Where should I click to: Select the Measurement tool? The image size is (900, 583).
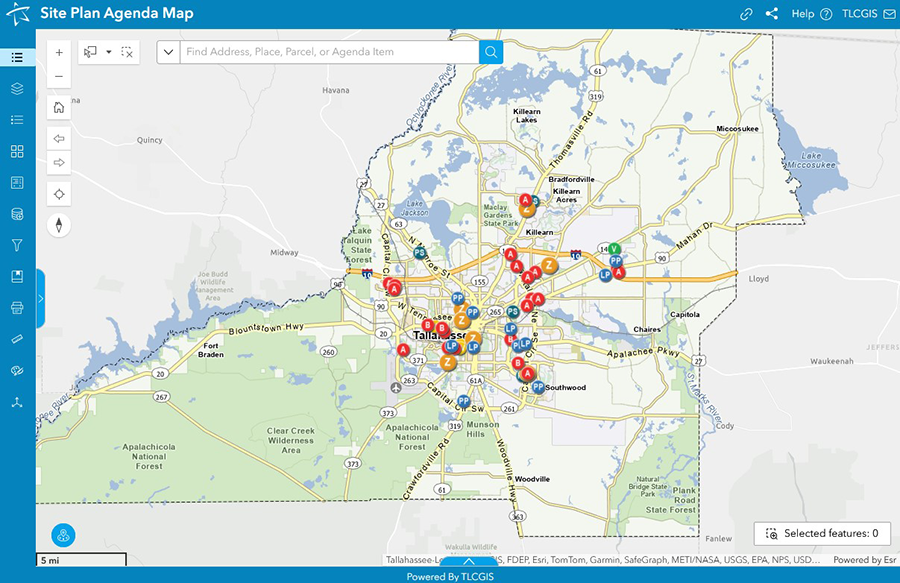(17, 338)
